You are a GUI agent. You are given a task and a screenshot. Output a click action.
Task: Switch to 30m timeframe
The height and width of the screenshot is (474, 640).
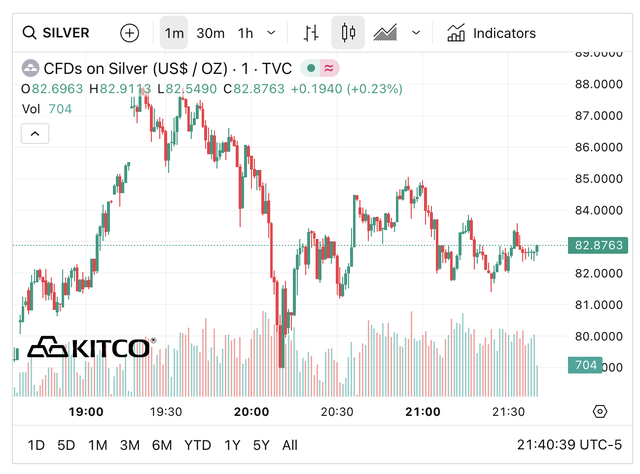(210, 33)
